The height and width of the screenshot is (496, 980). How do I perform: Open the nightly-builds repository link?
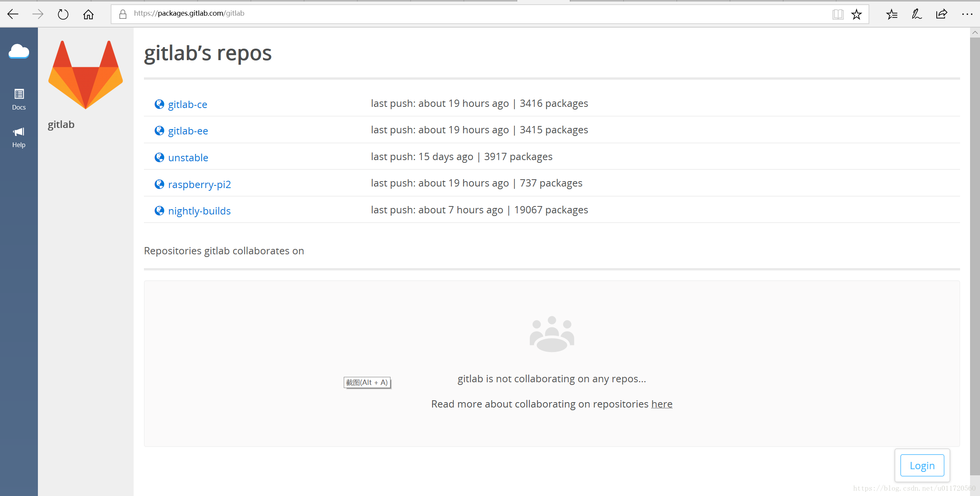199,211
